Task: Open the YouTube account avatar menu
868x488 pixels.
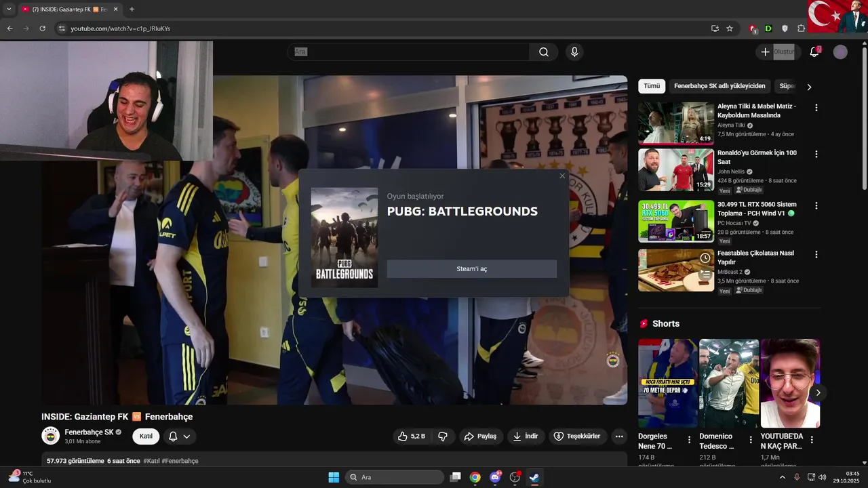Action: [x=840, y=52]
